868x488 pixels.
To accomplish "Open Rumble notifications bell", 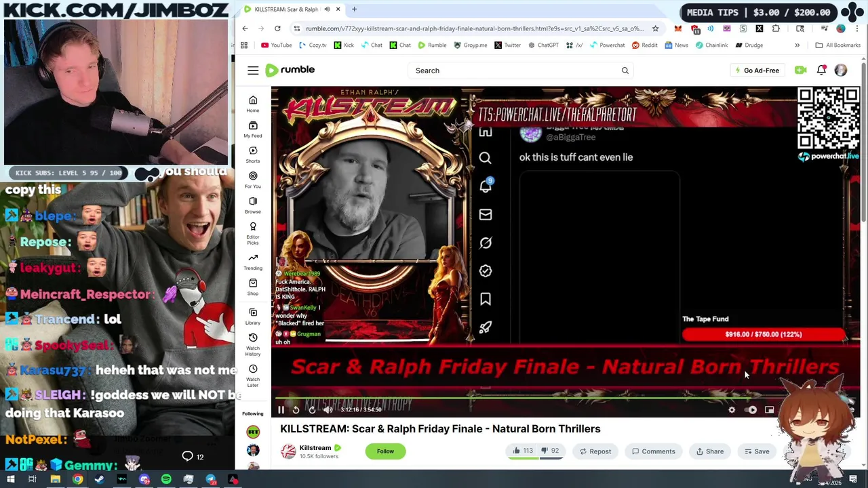I will 821,70.
